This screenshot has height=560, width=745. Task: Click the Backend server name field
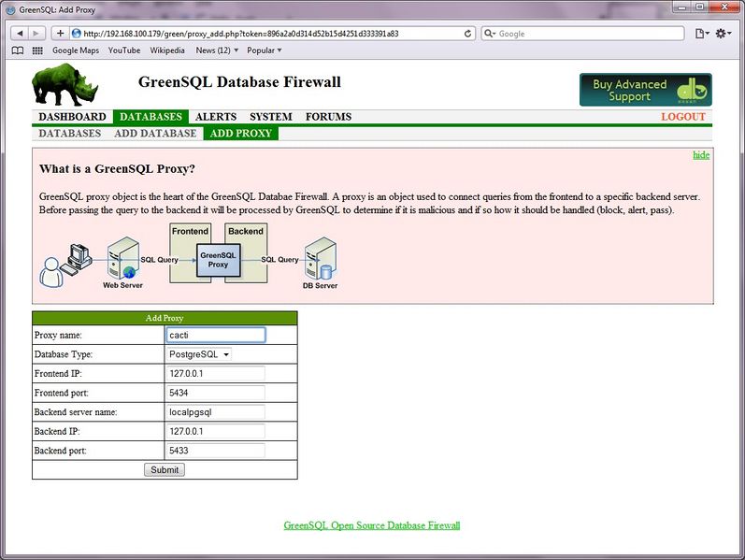(x=216, y=412)
